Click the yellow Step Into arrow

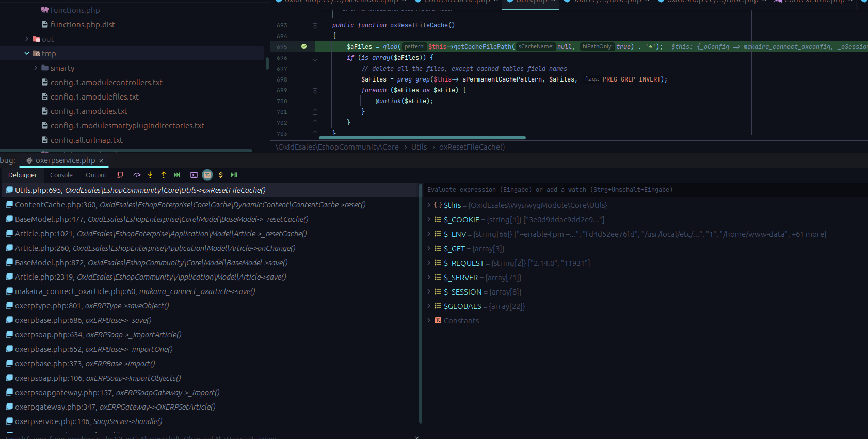point(150,175)
